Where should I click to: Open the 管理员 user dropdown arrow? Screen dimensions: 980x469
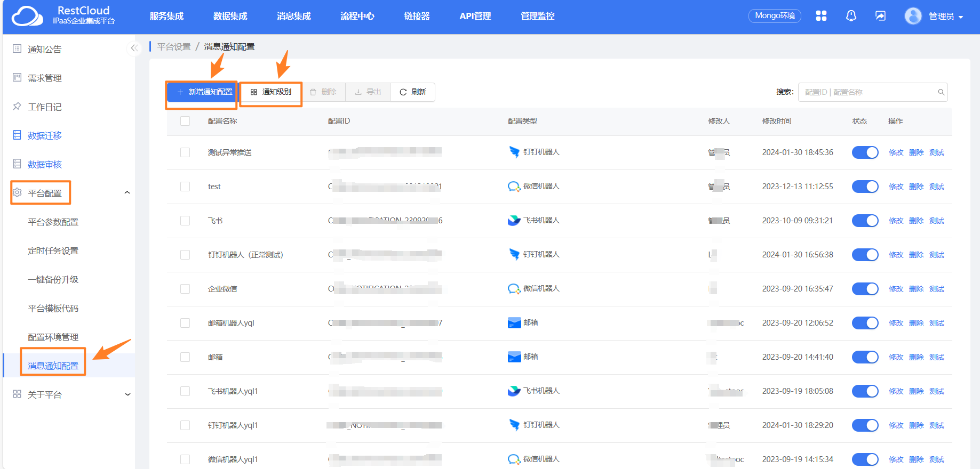click(x=961, y=17)
